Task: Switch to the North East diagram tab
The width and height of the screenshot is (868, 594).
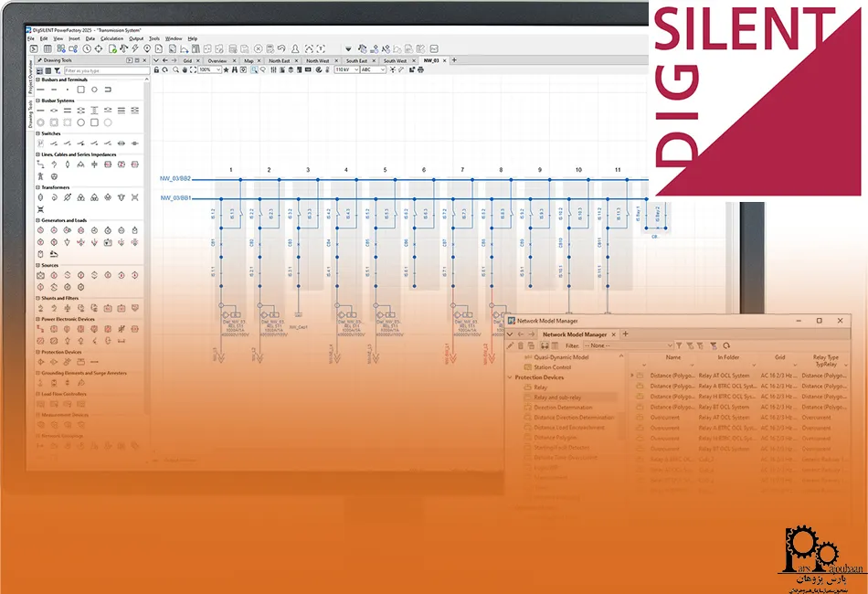Action: pos(279,60)
